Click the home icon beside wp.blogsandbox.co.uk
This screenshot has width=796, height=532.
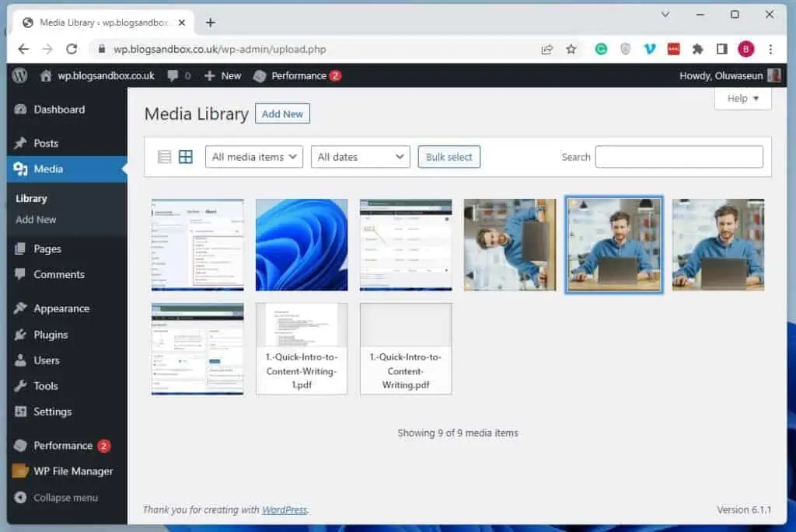pyautogui.click(x=46, y=75)
